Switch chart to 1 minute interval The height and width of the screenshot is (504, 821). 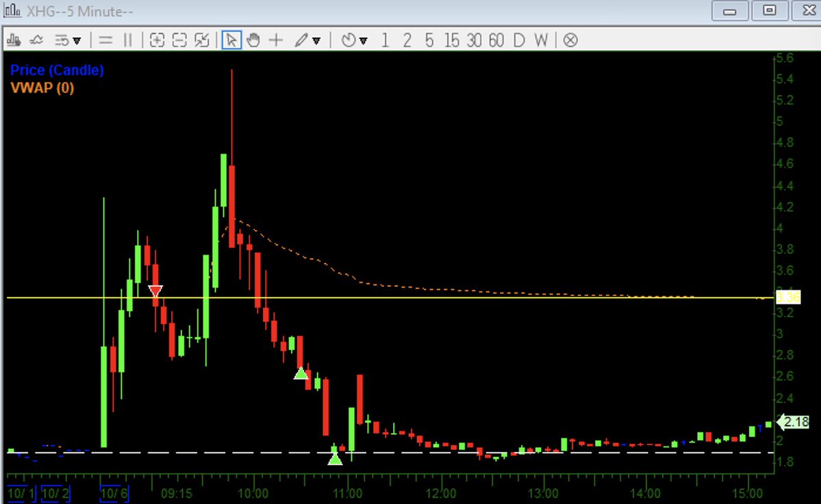(x=386, y=40)
